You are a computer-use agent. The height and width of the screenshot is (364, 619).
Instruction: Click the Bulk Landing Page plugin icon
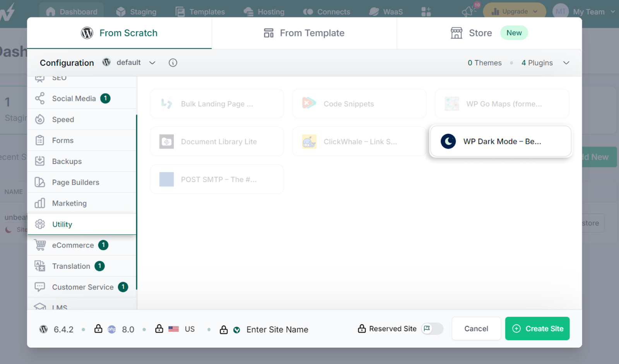[x=167, y=103]
